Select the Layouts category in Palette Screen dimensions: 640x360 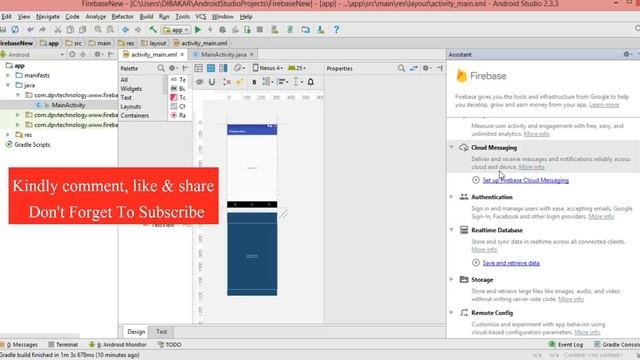tap(131, 107)
